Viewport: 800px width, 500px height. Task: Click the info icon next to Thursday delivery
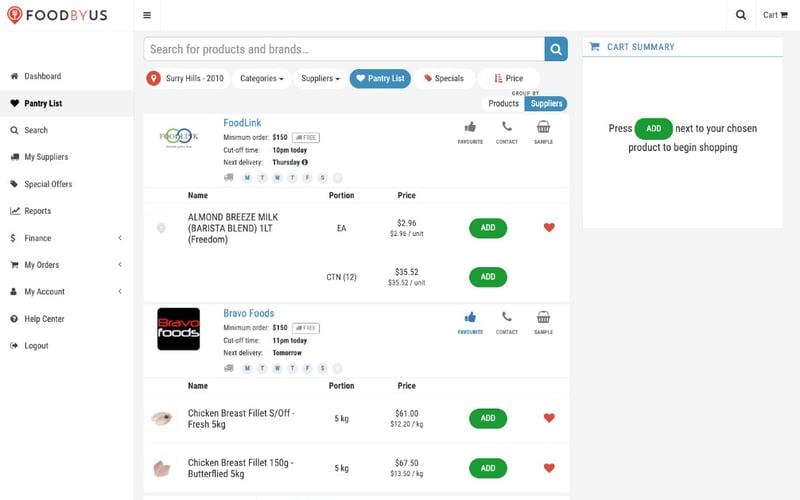[305, 162]
